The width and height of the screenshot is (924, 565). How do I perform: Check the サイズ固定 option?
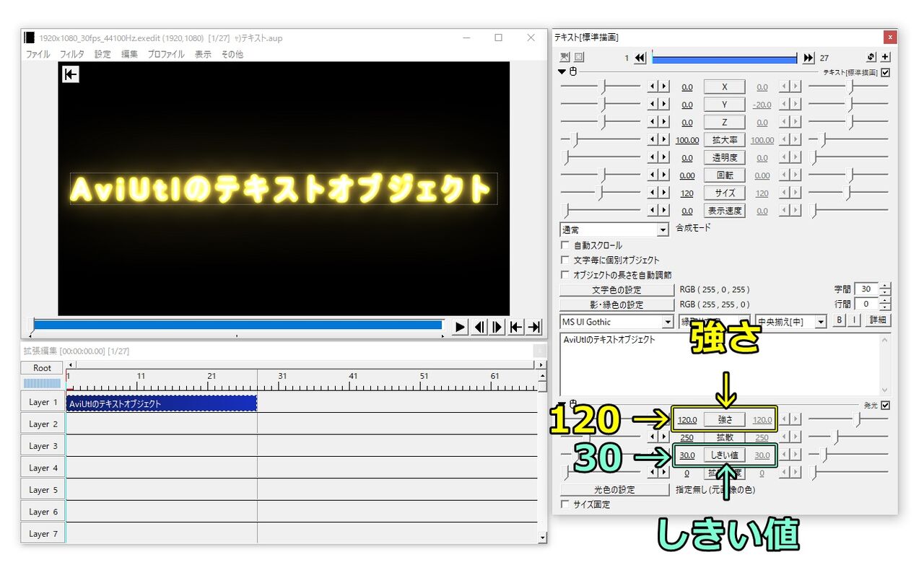click(565, 504)
